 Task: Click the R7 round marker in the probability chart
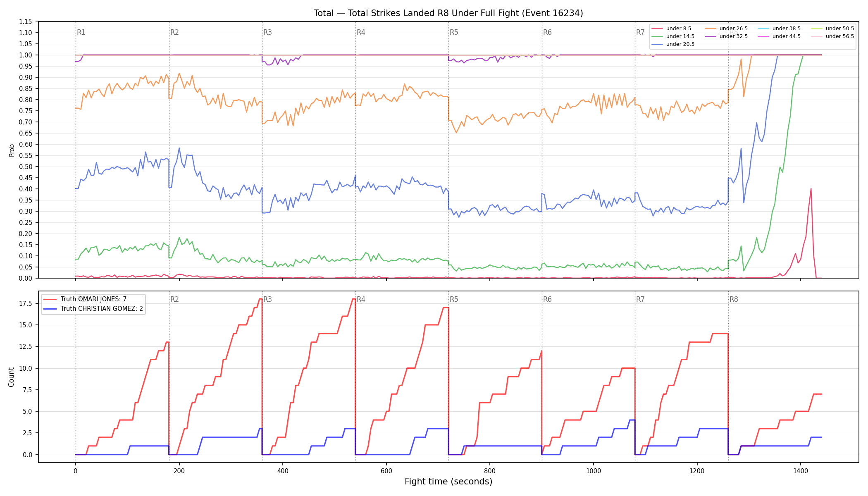(x=640, y=32)
